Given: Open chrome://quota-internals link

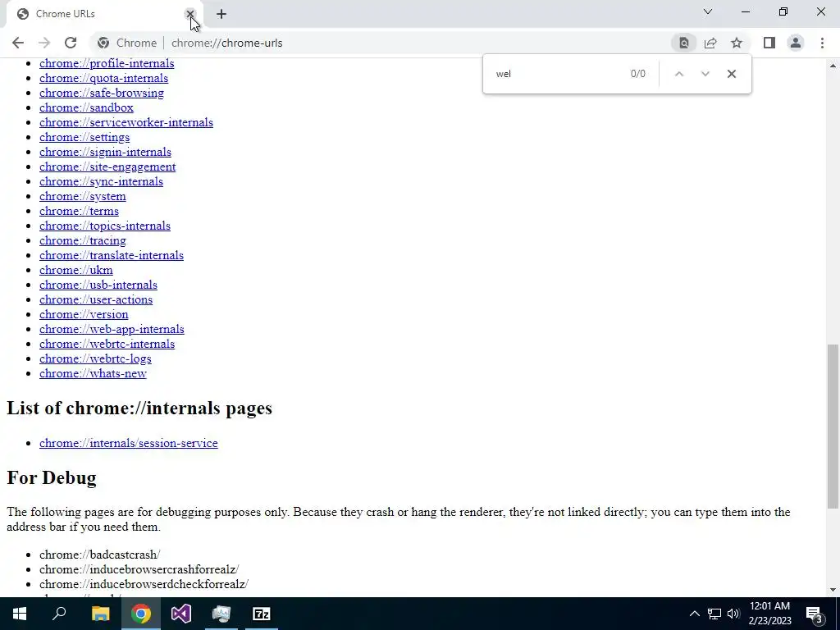Looking at the screenshot, I should tap(103, 78).
